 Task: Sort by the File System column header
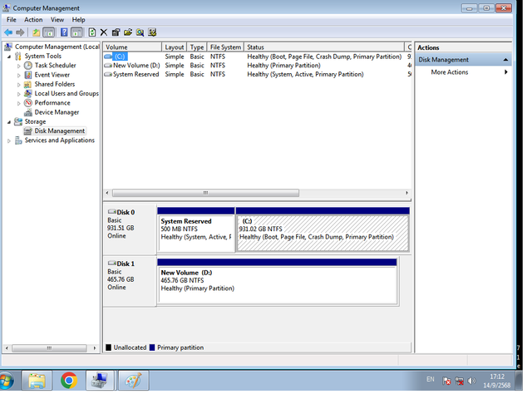point(225,47)
